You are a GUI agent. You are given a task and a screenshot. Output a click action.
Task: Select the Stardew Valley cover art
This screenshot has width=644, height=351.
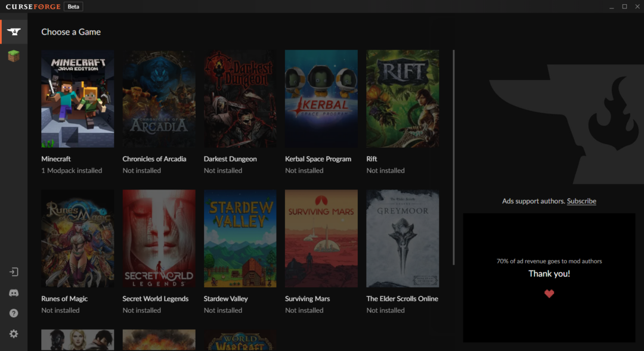[240, 238]
